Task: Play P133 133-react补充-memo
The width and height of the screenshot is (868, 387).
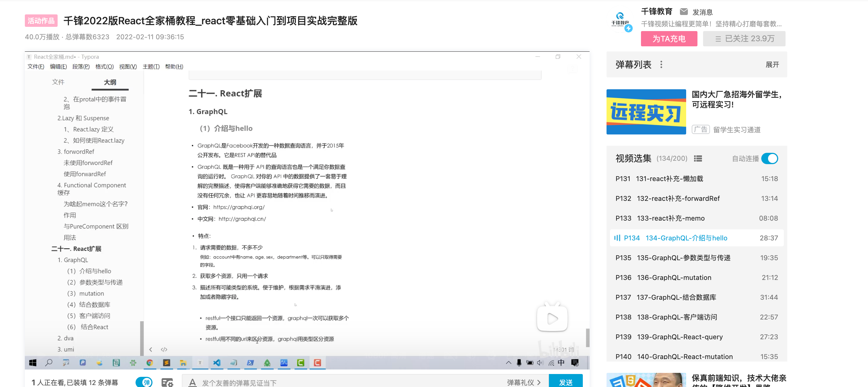Action: pos(697,218)
